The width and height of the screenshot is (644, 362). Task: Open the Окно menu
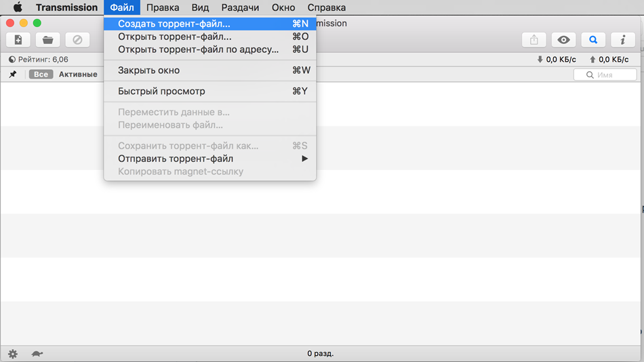(x=283, y=7)
